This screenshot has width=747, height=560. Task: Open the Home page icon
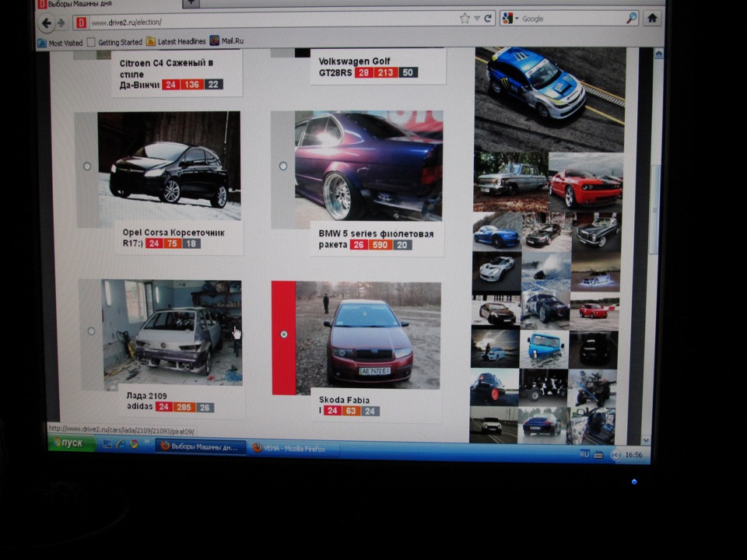point(652,18)
